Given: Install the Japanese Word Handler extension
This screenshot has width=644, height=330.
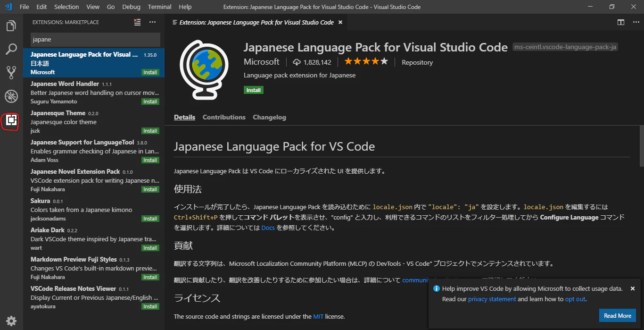Looking at the screenshot, I should click(150, 102).
